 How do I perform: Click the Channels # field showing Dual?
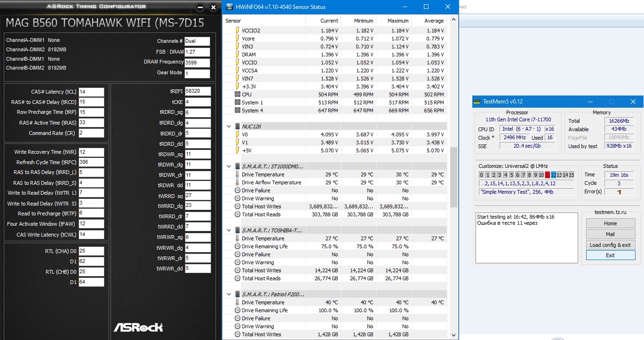(198, 41)
